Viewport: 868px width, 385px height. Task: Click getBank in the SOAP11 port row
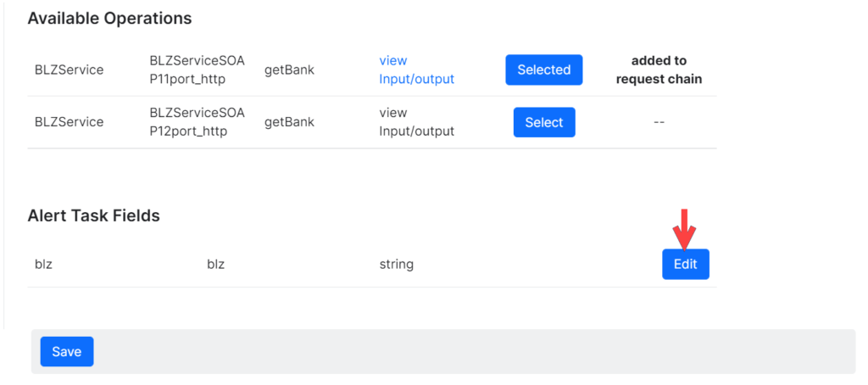pos(289,70)
